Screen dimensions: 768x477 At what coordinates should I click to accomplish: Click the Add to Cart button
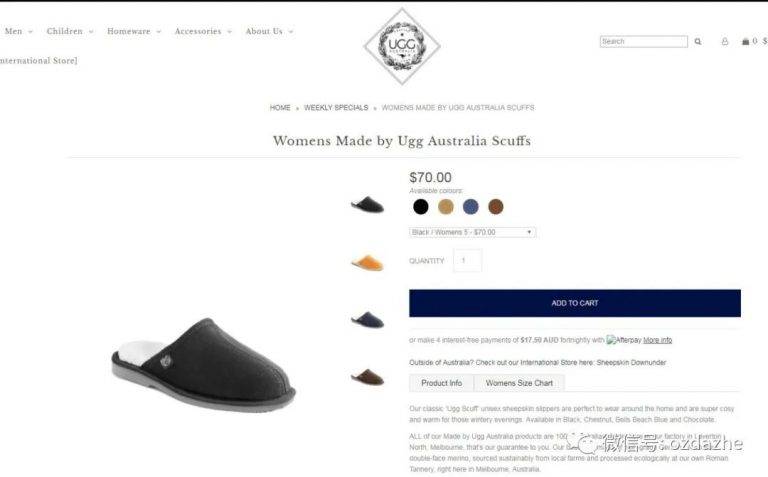point(575,303)
